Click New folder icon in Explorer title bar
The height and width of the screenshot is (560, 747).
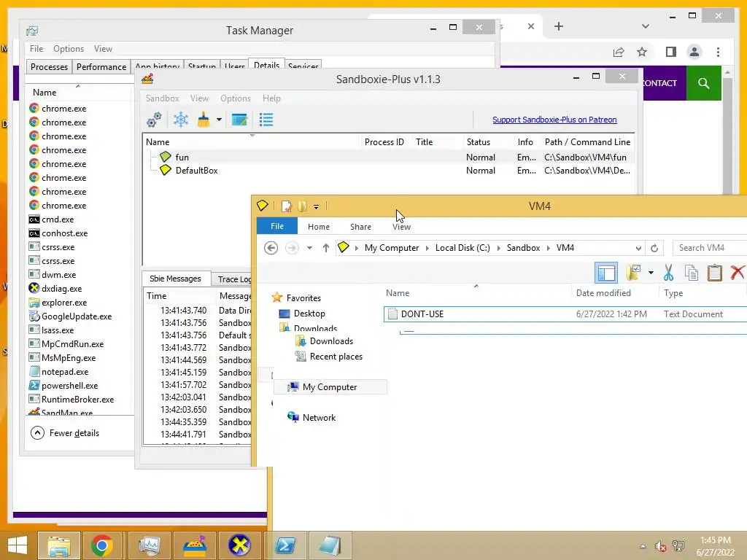click(x=301, y=206)
